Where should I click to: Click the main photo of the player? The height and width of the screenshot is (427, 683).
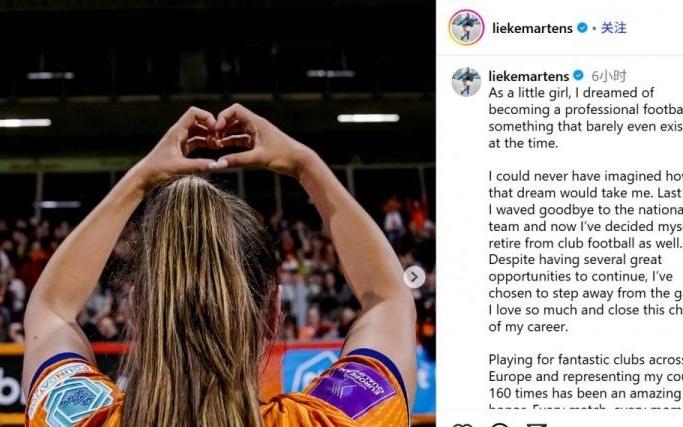[218, 214]
